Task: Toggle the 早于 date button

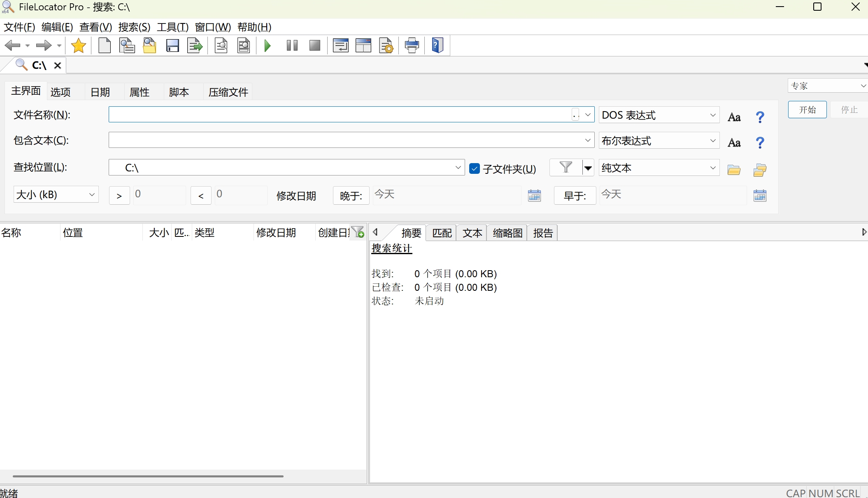Action: (575, 196)
